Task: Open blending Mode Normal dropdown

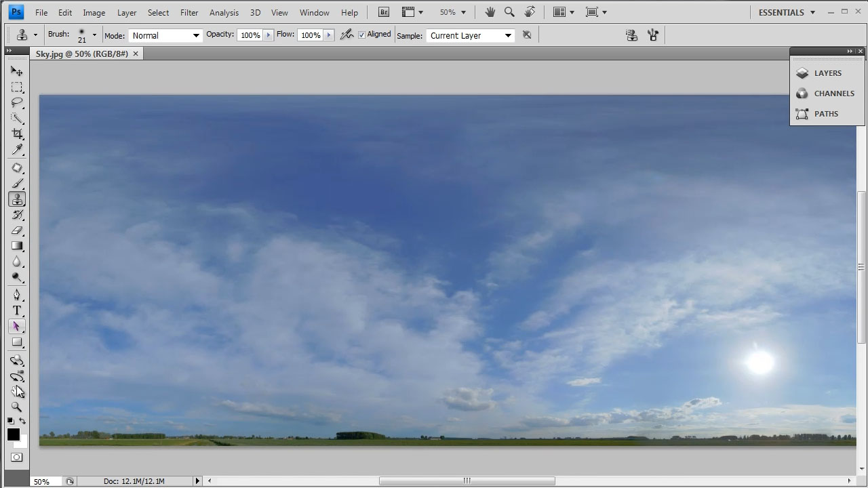Action: 165,35
